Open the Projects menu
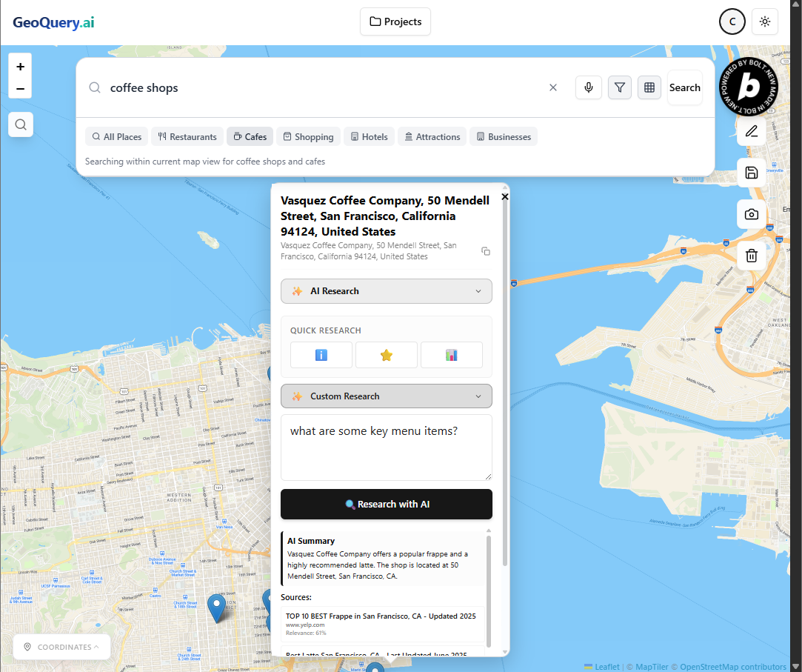Screen dimensions: 802x672 (395, 21)
